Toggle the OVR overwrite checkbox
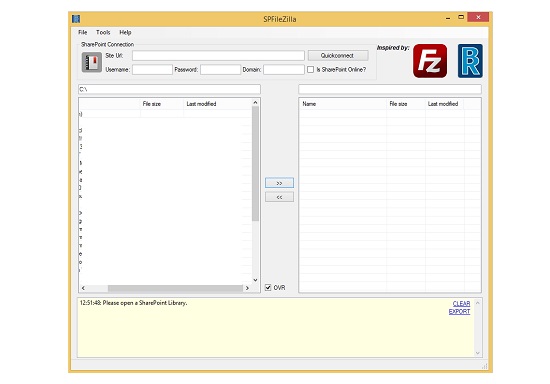550x384 pixels. point(268,288)
